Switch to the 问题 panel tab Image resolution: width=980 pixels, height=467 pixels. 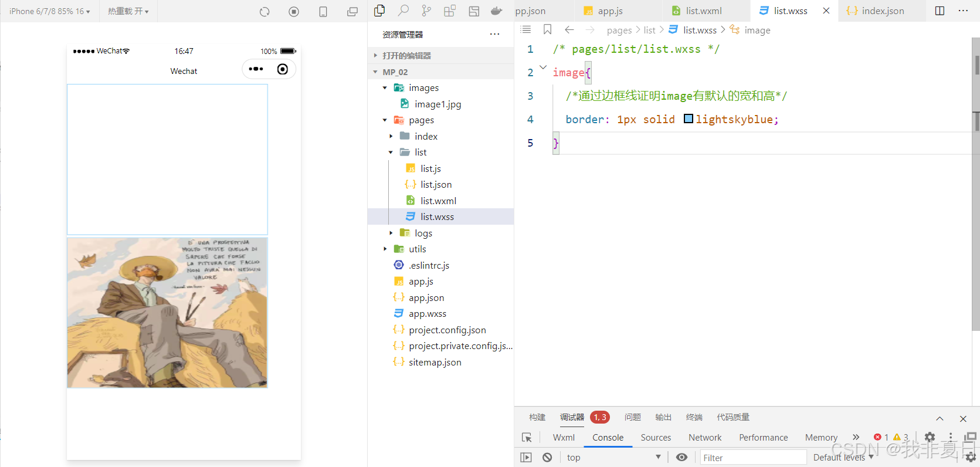point(633,417)
